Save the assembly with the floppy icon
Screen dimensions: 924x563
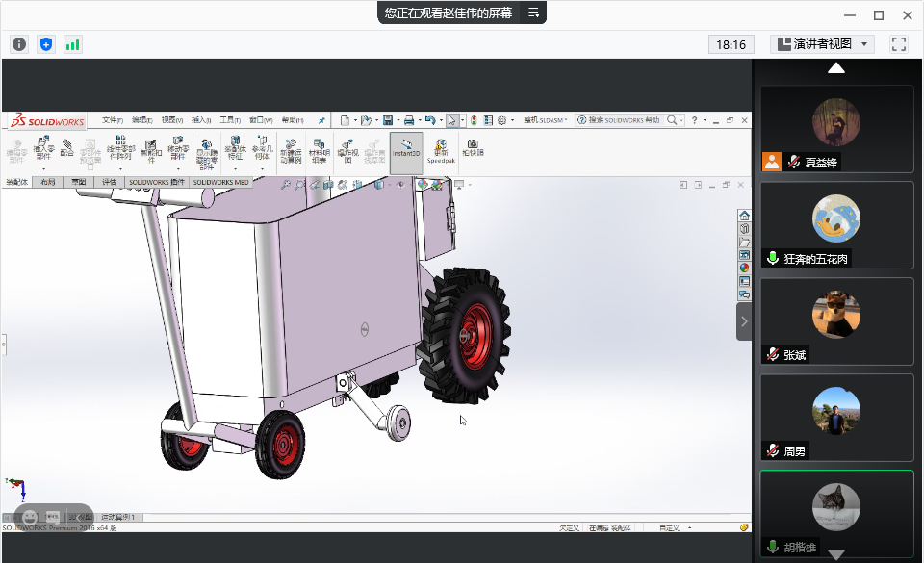pos(388,120)
